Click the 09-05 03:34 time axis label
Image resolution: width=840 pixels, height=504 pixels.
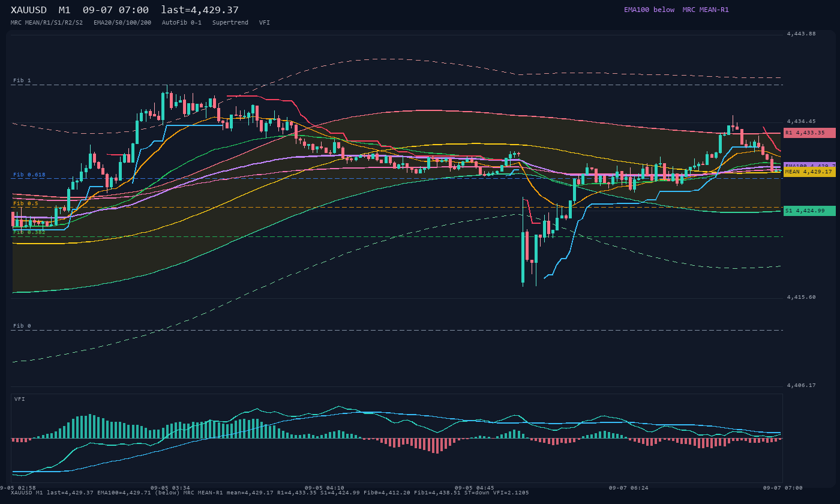tap(170, 488)
